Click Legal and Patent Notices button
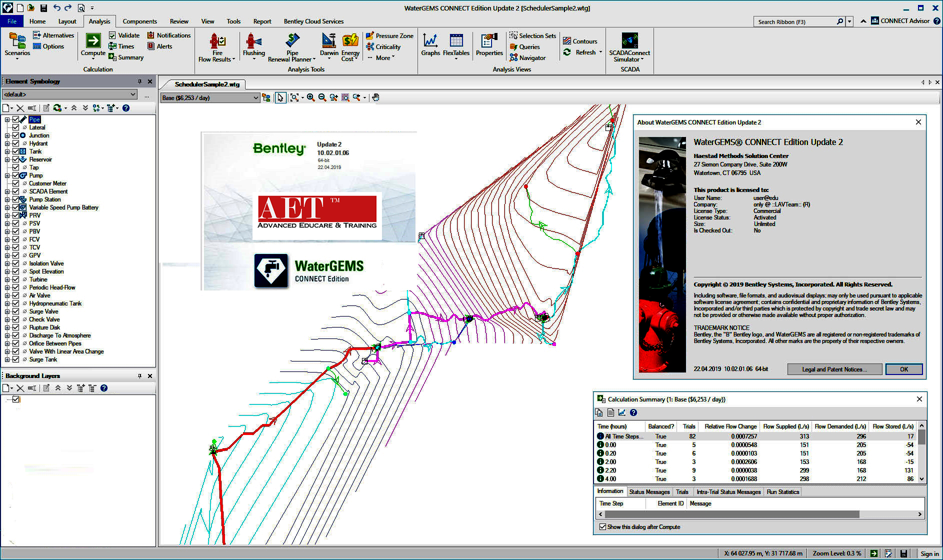This screenshot has height=560, width=943. pos(834,369)
